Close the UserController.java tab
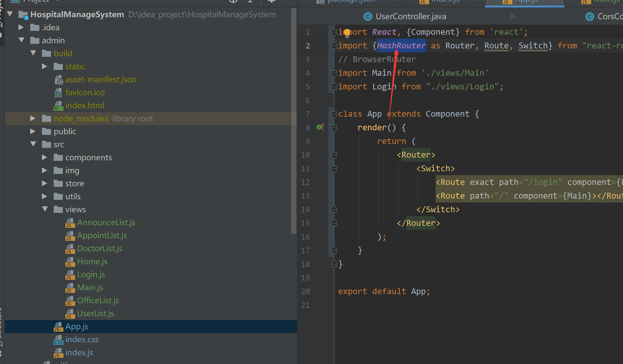Image resolution: width=623 pixels, height=364 pixels. [512, 16]
